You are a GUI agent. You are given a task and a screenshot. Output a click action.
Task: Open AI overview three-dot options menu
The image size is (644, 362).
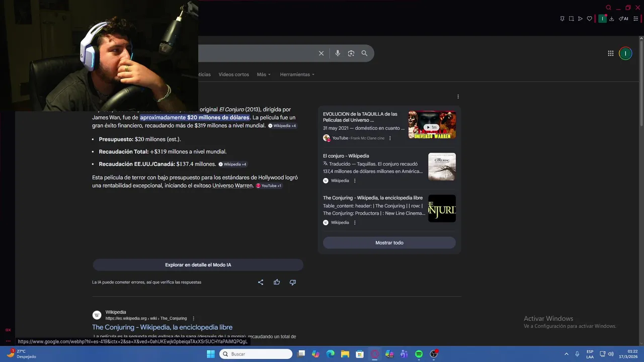tap(458, 97)
